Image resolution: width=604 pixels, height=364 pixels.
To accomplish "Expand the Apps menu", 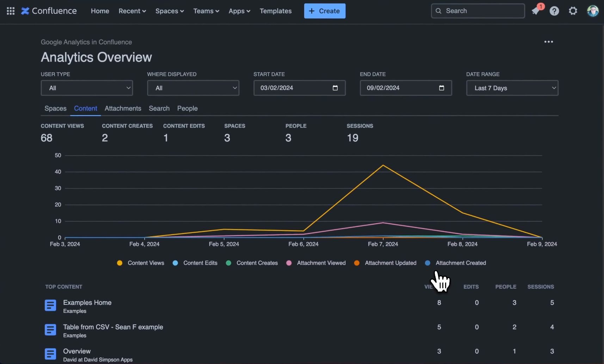I will pyautogui.click(x=239, y=11).
